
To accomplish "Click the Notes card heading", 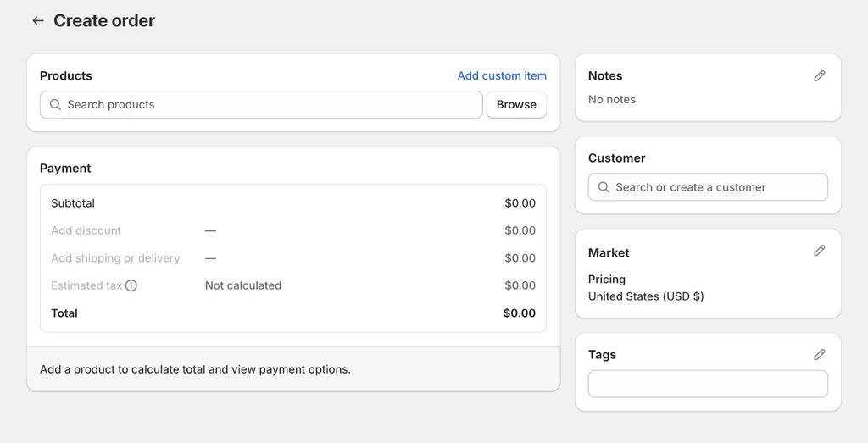I will pos(605,75).
